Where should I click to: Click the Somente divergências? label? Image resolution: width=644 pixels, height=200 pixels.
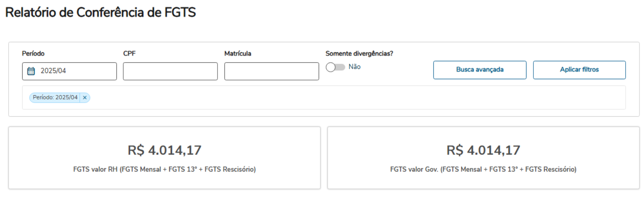[x=359, y=53]
